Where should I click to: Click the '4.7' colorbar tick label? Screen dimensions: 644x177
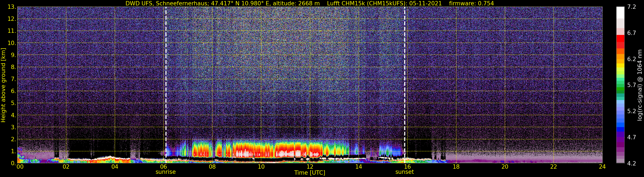(x=632, y=137)
